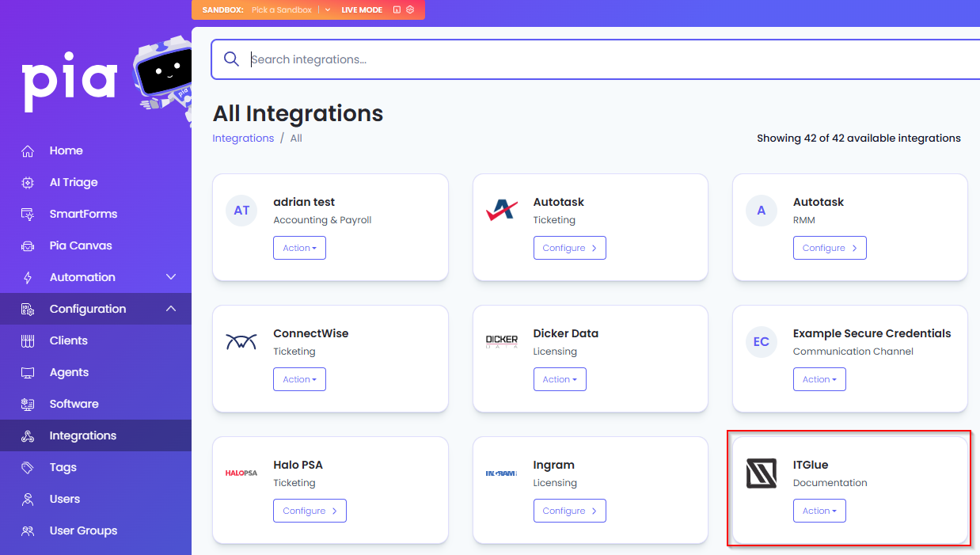980x555 pixels.
Task: Expand the Automation menu chevron
Action: tap(171, 277)
